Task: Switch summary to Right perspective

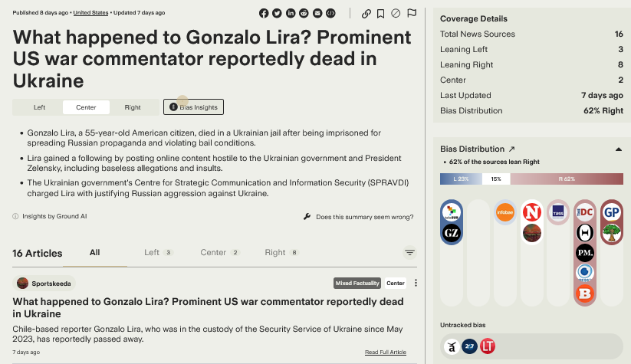Action: pos(133,107)
